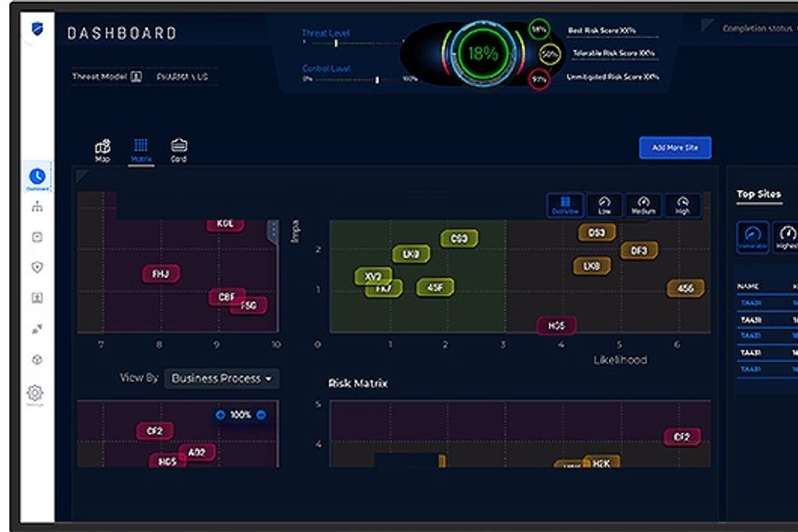
Task: Adjust the Control Level slider handle
Action: (x=377, y=80)
